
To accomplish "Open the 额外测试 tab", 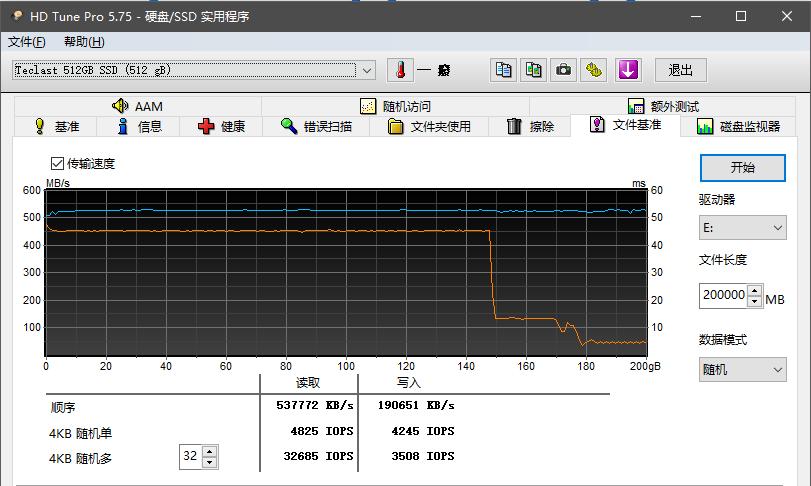I will click(x=663, y=107).
